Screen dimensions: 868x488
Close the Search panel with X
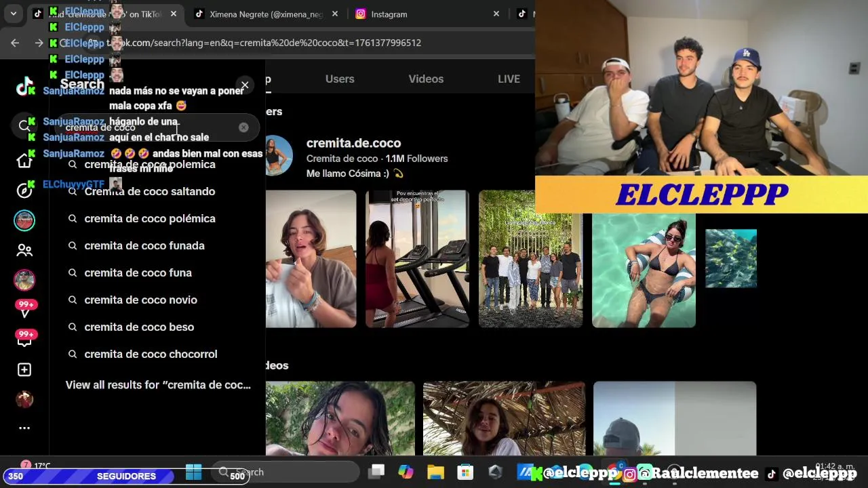[x=245, y=85]
